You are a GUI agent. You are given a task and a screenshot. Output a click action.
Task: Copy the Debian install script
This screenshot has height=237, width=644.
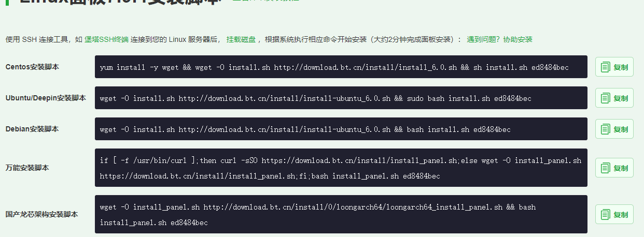pyautogui.click(x=614, y=129)
